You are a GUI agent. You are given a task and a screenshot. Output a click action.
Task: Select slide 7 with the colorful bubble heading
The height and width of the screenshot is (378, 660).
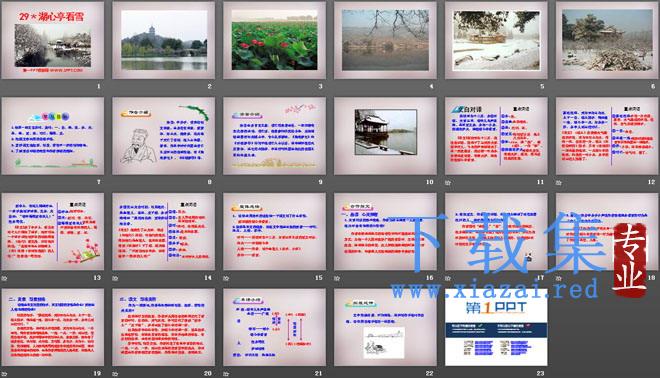(x=53, y=136)
